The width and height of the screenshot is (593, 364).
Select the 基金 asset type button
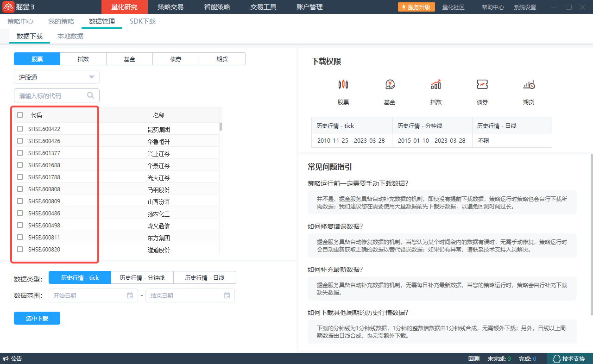point(130,59)
